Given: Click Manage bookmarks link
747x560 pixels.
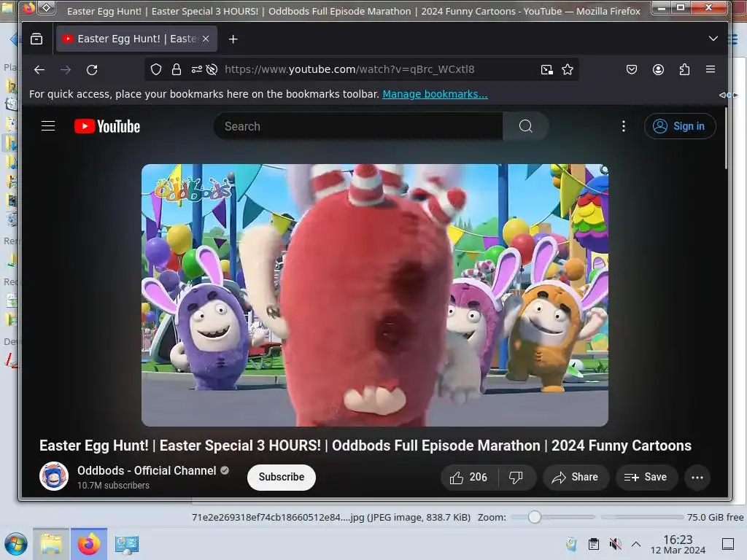Looking at the screenshot, I should tap(435, 94).
